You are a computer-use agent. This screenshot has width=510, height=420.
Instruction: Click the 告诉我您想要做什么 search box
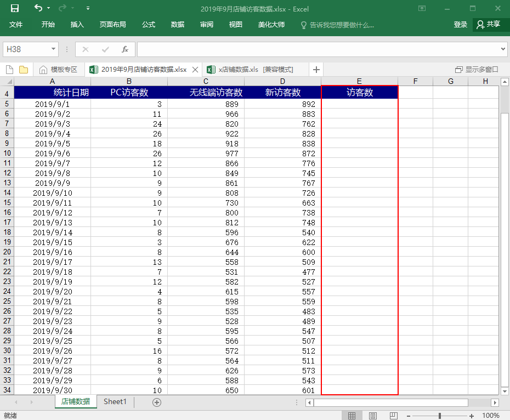click(x=342, y=25)
